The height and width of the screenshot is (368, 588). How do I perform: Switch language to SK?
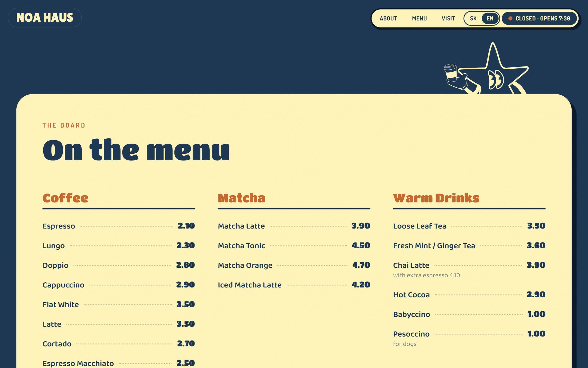tap(473, 18)
